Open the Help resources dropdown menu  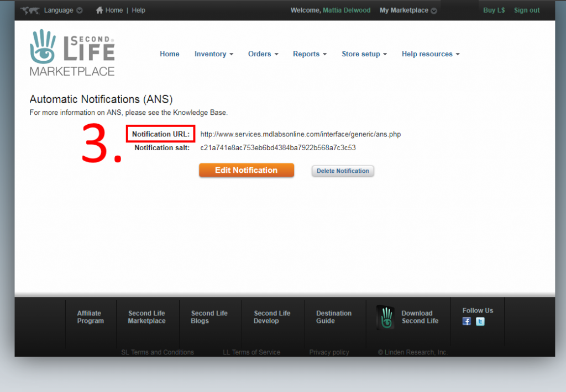[431, 54]
